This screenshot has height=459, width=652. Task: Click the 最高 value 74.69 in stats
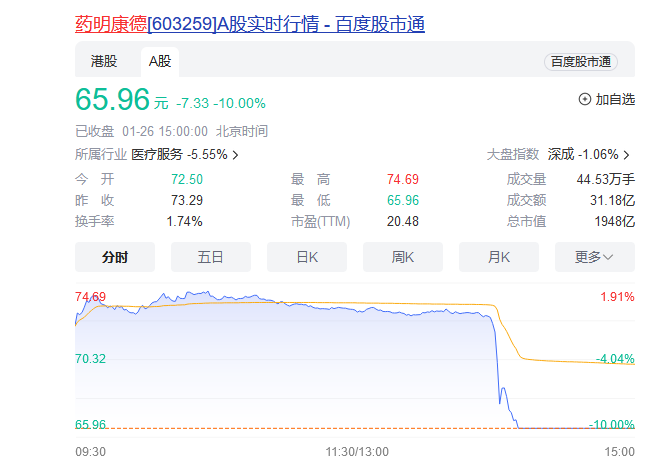[403, 179]
